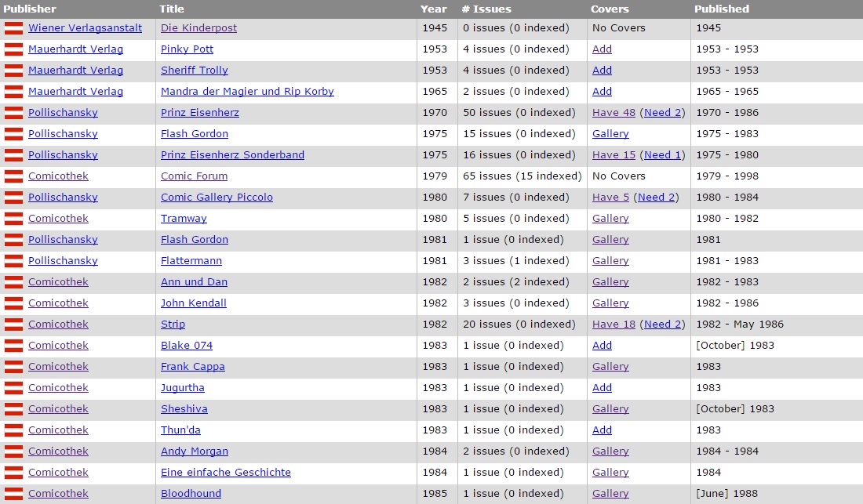Click the flag icon in the Pinky Pott row
Viewport: 863px width, 504px height.
[13, 49]
